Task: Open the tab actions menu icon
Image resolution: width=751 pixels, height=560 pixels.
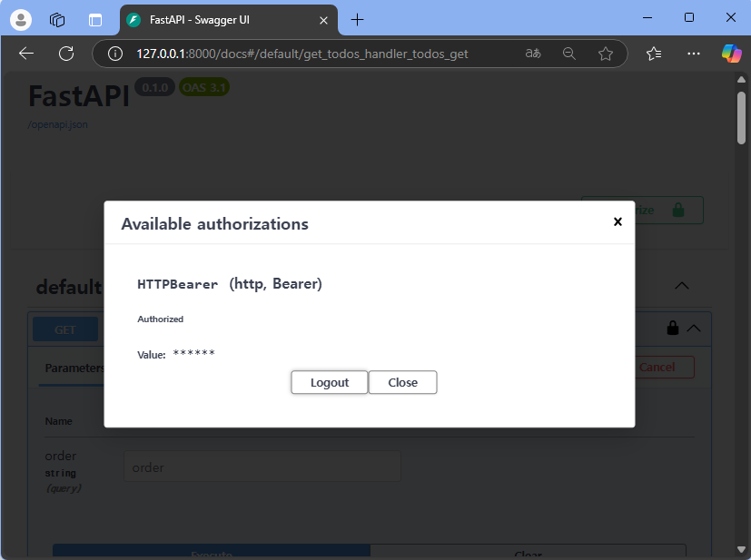Action: 95,20
